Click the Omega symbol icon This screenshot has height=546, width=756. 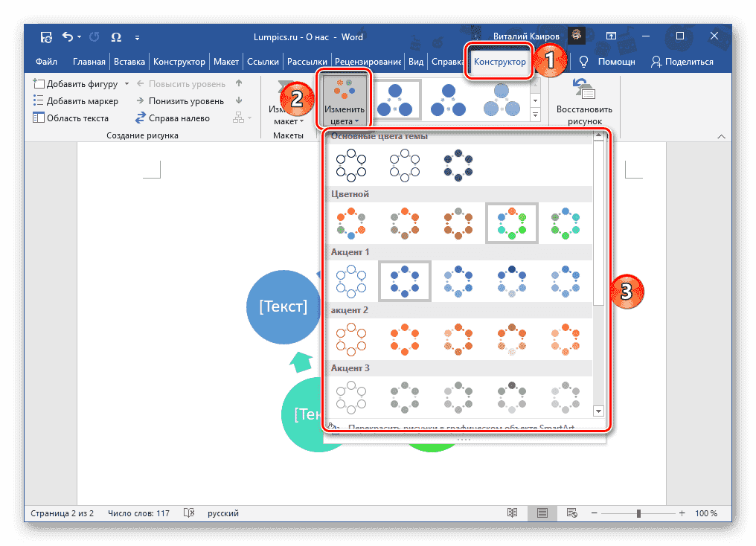click(116, 36)
